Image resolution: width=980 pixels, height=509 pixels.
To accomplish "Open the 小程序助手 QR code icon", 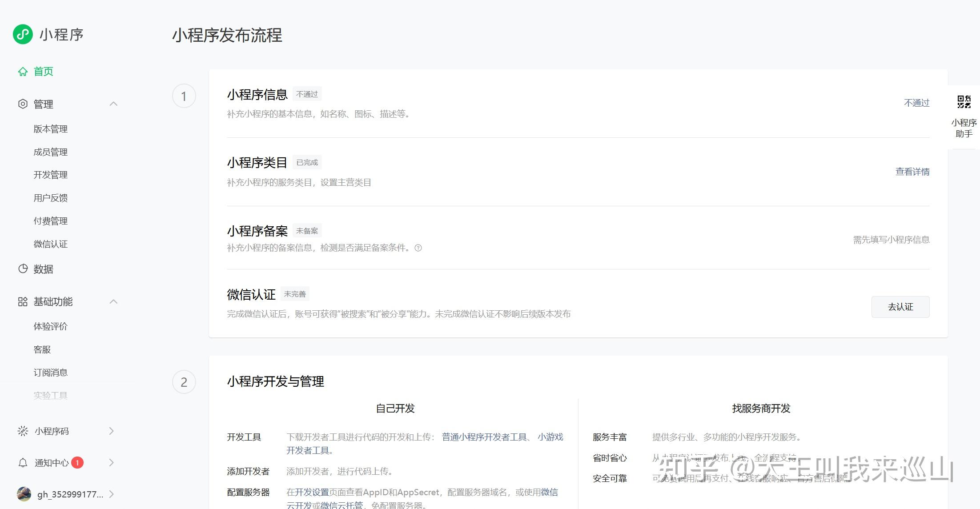I will click(964, 102).
